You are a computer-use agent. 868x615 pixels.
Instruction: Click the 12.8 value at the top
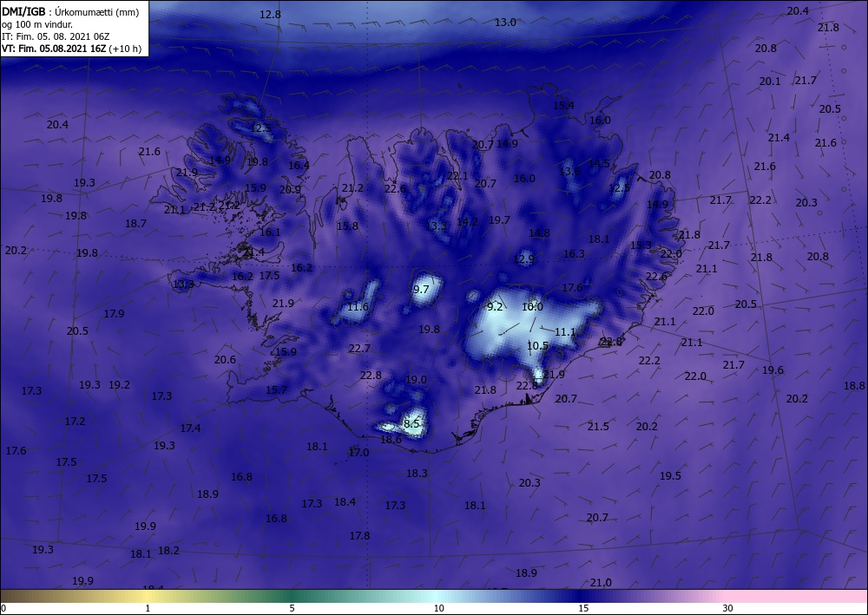pos(270,15)
